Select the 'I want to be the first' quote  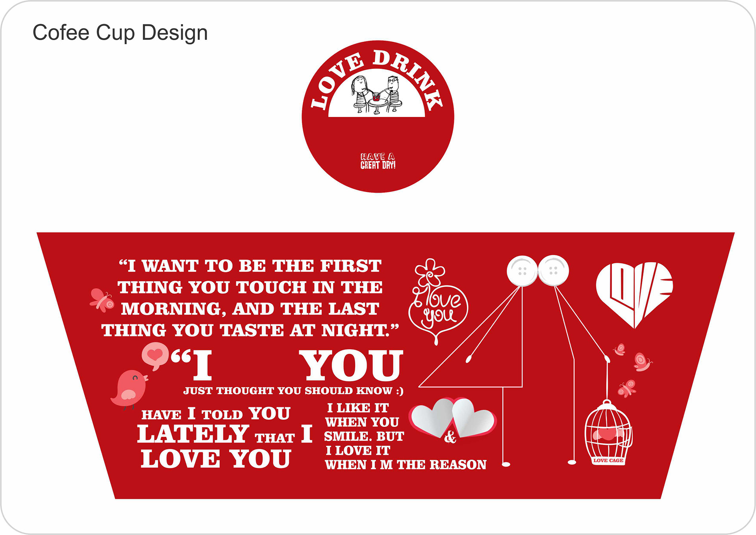[x=250, y=298]
